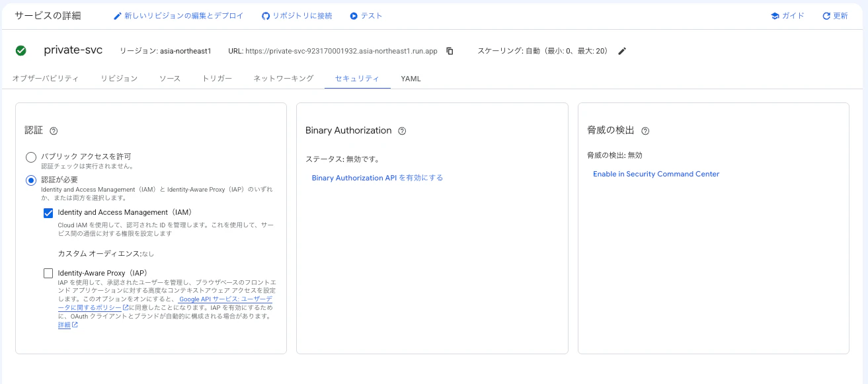Screen dimensions: 868x384
Task: Click the private-svc service name
Action: point(73,50)
